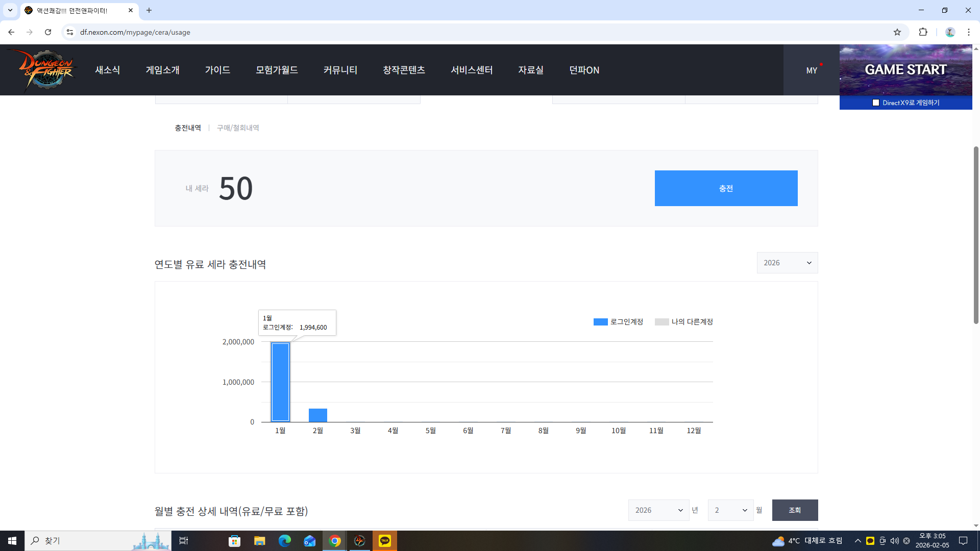Enable the DirectX9로 게임하기 checkbox

(876, 103)
